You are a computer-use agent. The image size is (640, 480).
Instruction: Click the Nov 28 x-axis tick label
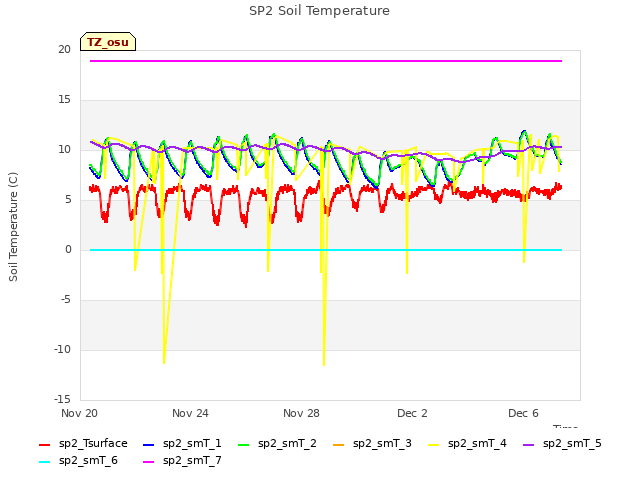301,413
